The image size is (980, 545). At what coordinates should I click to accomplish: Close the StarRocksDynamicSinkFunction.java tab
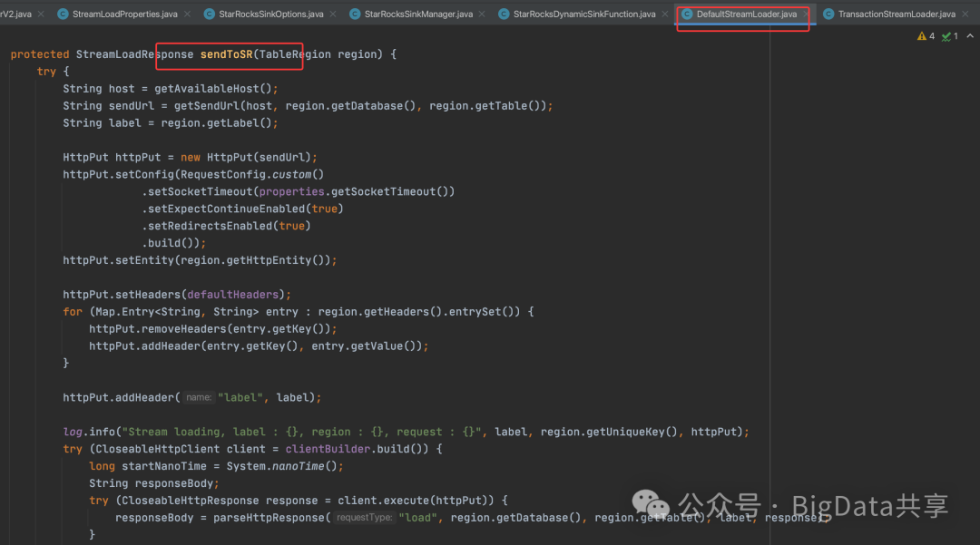tap(665, 14)
